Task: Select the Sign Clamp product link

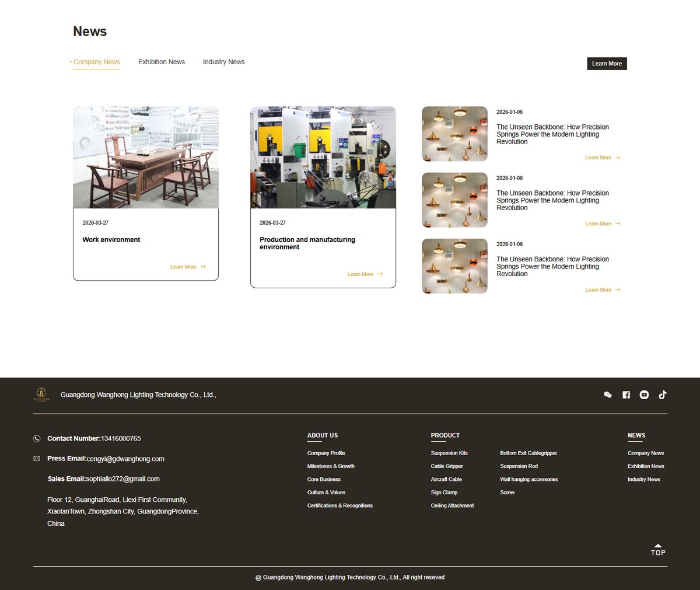Action: coord(444,493)
